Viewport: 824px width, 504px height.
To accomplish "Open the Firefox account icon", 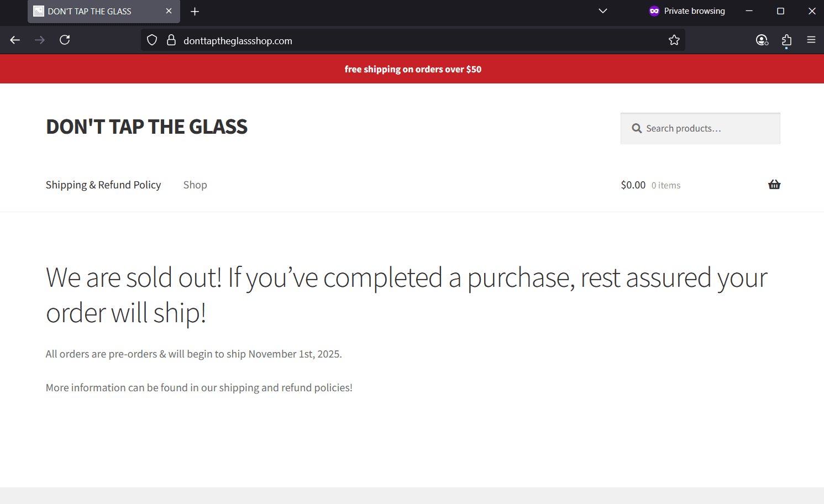I will [x=762, y=40].
